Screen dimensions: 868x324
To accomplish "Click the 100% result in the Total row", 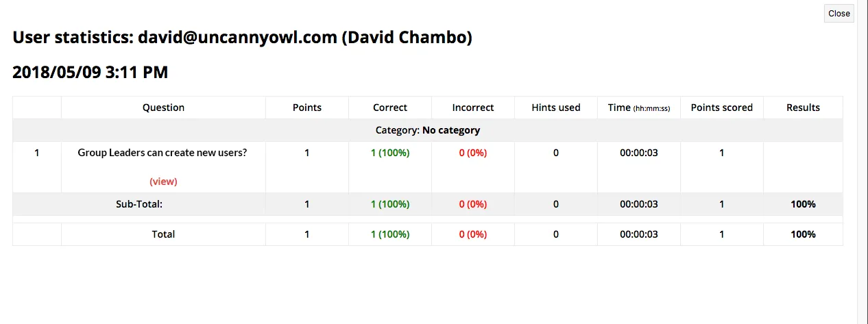I will tap(803, 234).
